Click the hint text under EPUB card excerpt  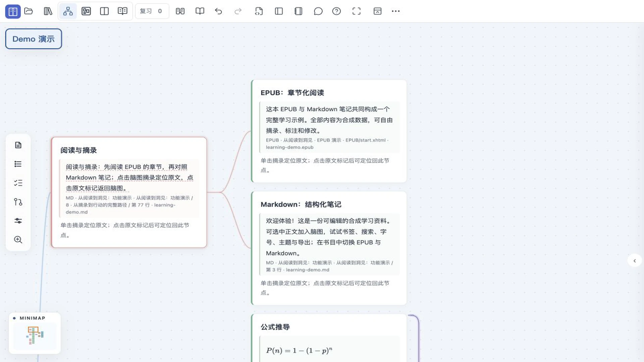point(325,165)
